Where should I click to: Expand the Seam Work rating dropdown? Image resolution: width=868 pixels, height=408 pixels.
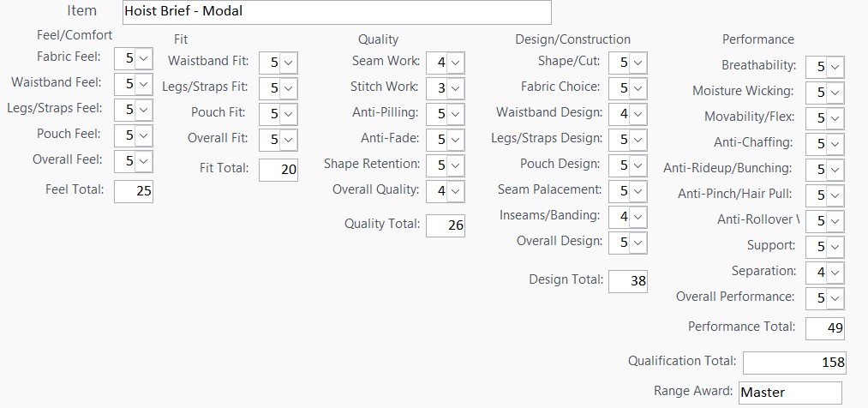[455, 63]
